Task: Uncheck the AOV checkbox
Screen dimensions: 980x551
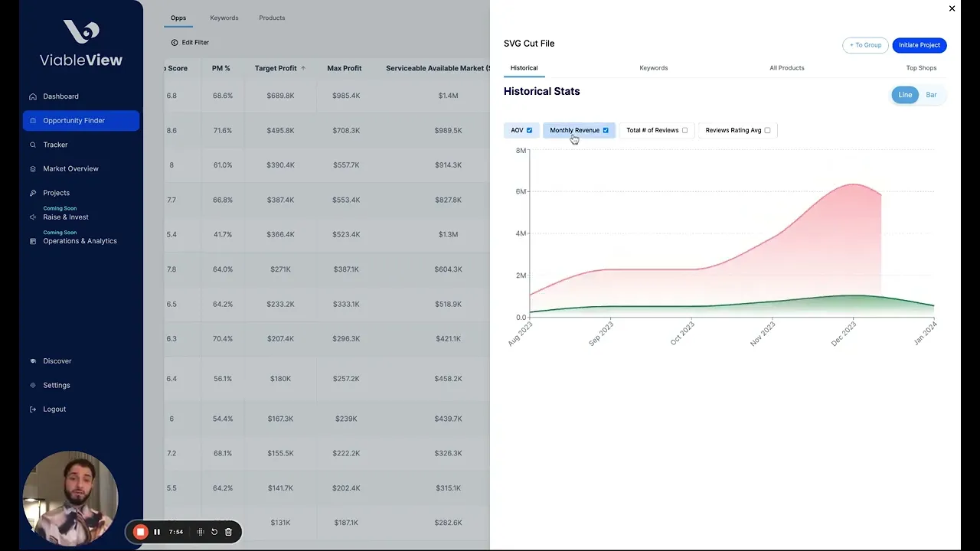Action: pos(529,130)
